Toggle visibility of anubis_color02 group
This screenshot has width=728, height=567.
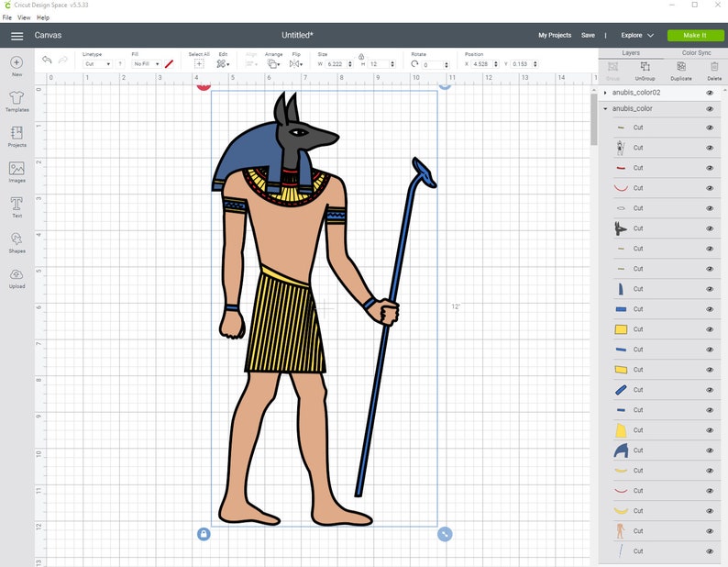pyautogui.click(x=710, y=93)
